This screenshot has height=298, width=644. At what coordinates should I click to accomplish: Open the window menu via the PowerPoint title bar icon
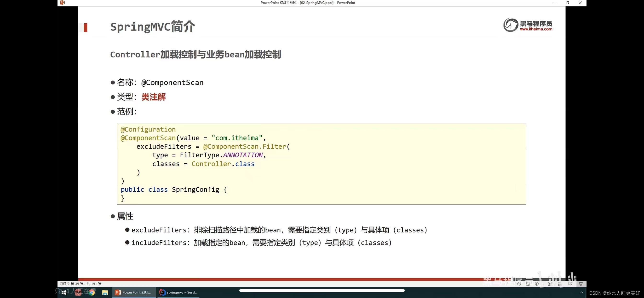(62, 3)
